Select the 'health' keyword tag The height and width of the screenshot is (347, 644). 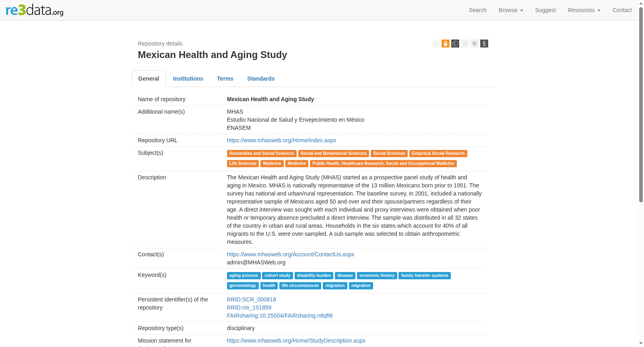269,286
